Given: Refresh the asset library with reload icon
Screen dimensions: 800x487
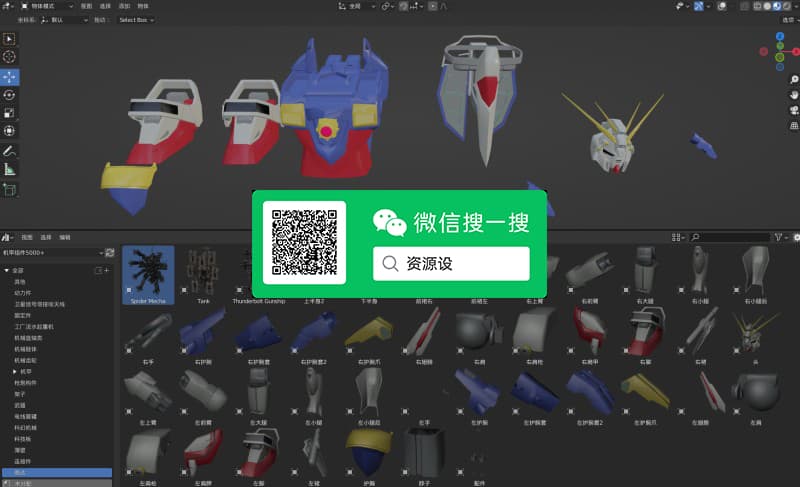Looking at the screenshot, I should pos(109,252).
